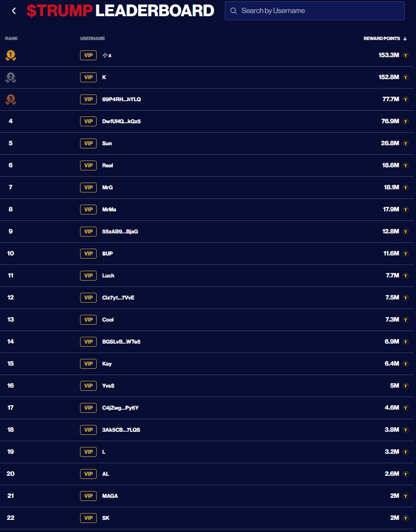Viewport: 416px width, 532px height.
Task: Open the MrMa leaderboard entry
Action: [x=109, y=210]
